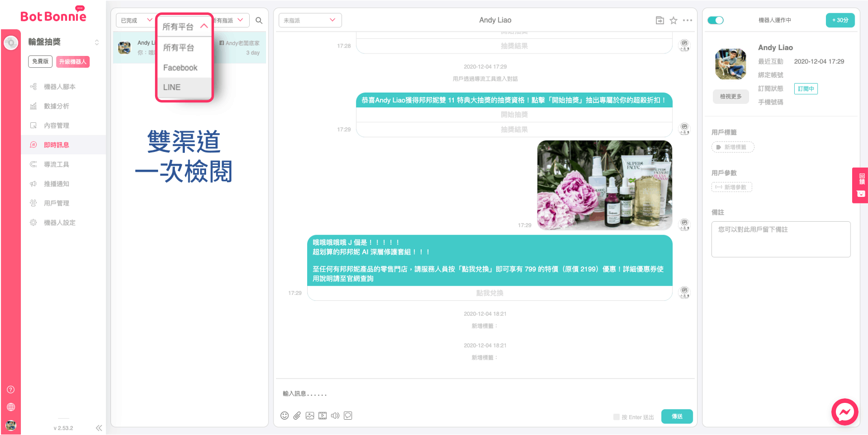Check the press Enter to send checkbox

pos(616,417)
